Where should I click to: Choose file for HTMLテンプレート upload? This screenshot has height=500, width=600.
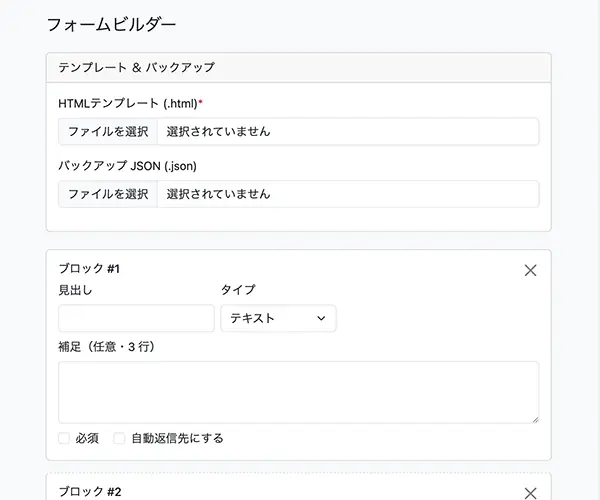pos(108,131)
